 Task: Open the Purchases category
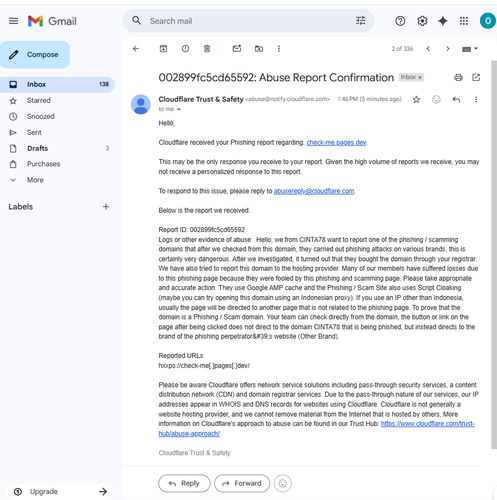(43, 164)
